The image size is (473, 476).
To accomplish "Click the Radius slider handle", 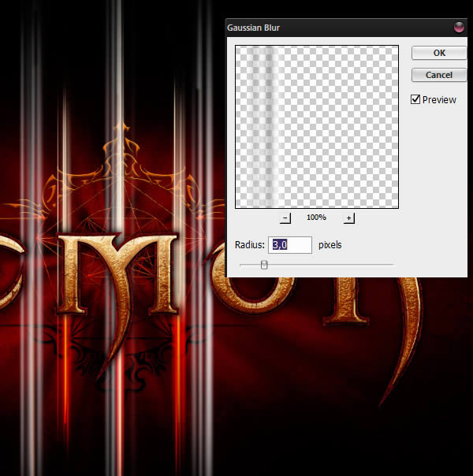I will (x=264, y=265).
